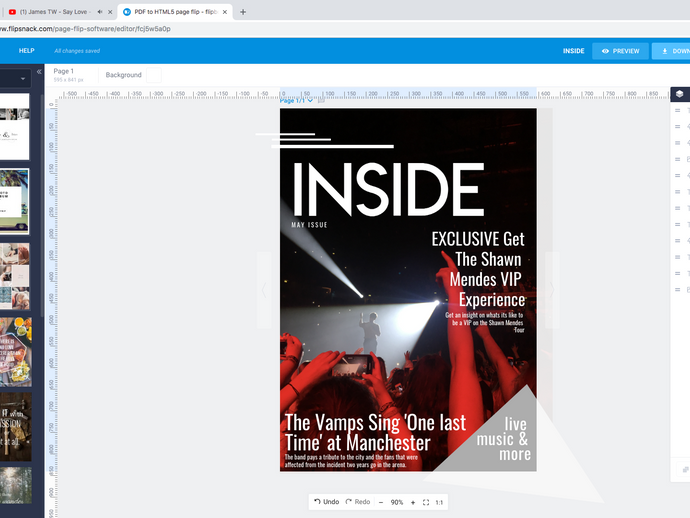The height and width of the screenshot is (518, 690).
Task: Go to the next page arrow
Action: click(552, 290)
